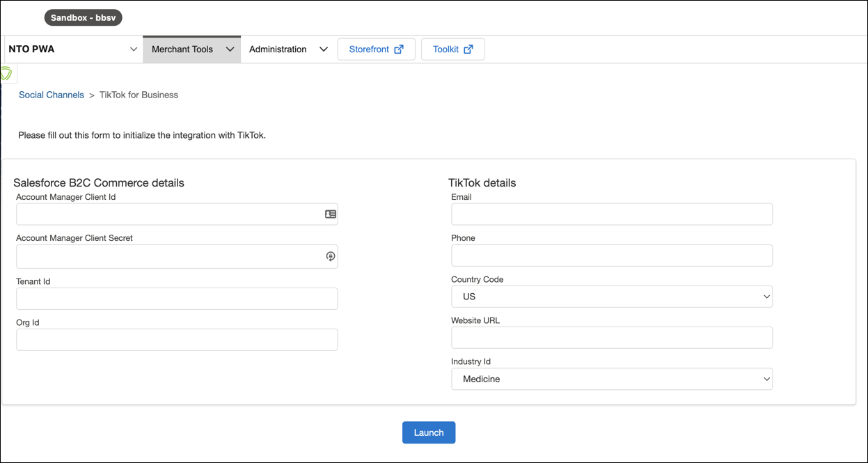The height and width of the screenshot is (463, 868).
Task: Expand the Merchant Tools menu
Action: (191, 49)
